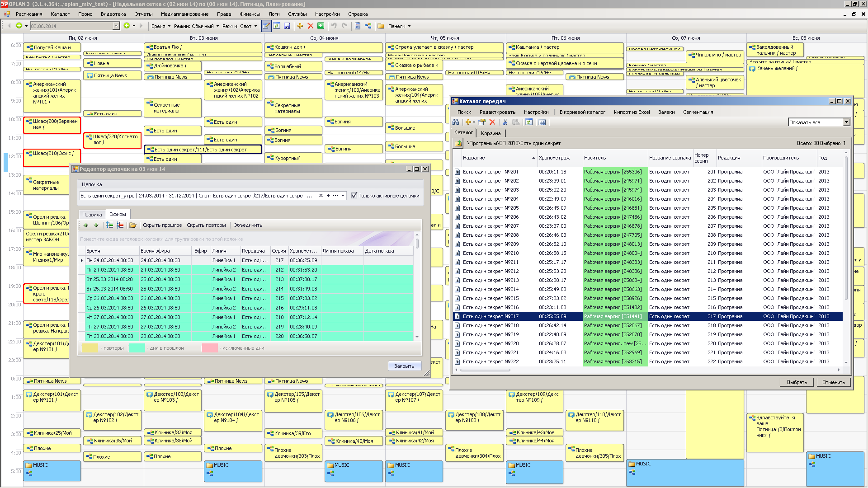
Task: Click the yellow plus add icon in main toolbar
Action: pos(300,26)
